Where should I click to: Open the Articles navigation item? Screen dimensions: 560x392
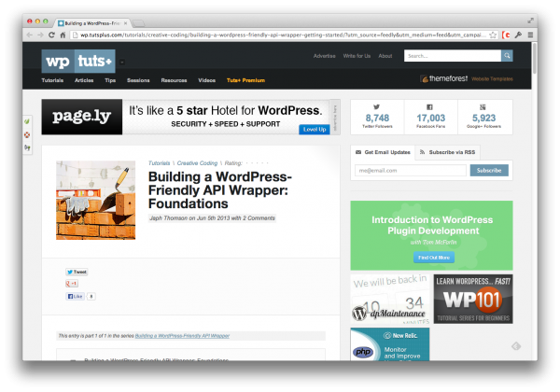pyautogui.click(x=84, y=80)
